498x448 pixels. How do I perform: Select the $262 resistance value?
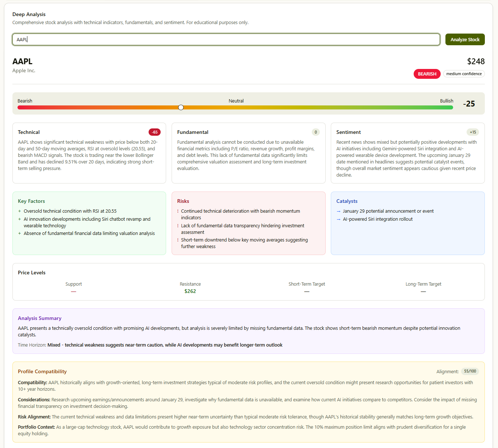190,291
